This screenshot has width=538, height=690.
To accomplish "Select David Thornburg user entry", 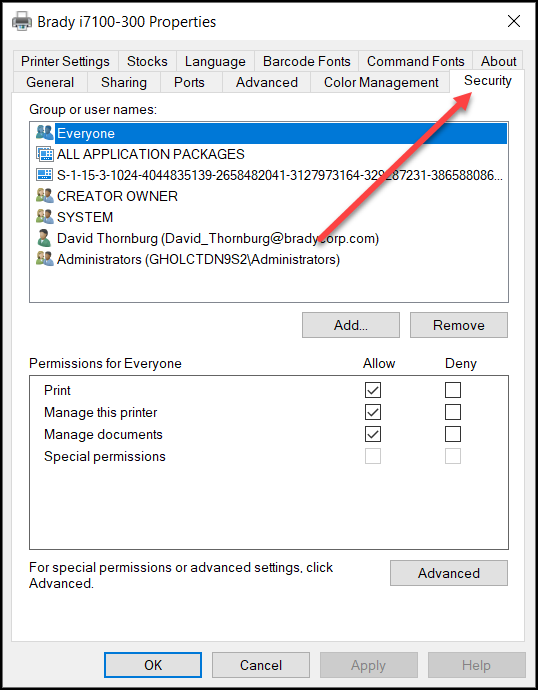I will [269, 238].
